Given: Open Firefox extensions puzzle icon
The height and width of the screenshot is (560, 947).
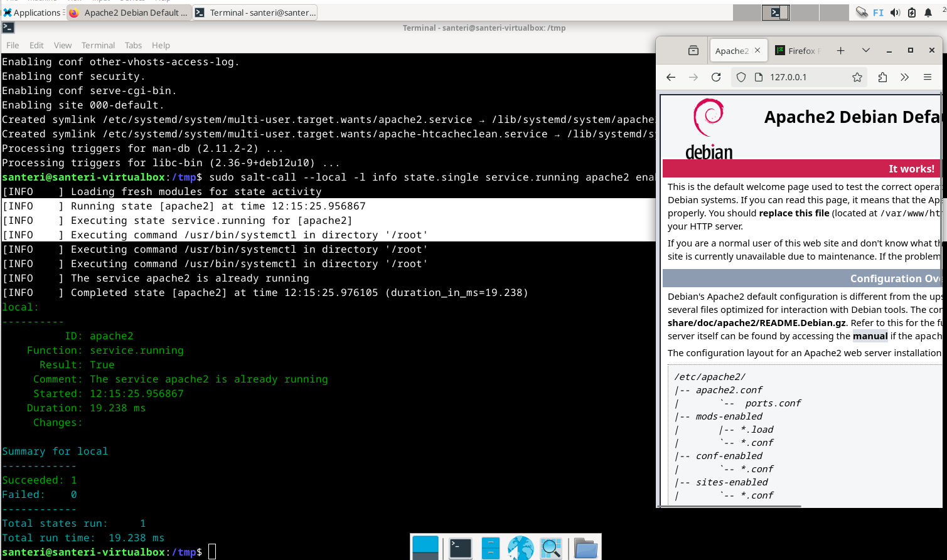Looking at the screenshot, I should coord(882,77).
